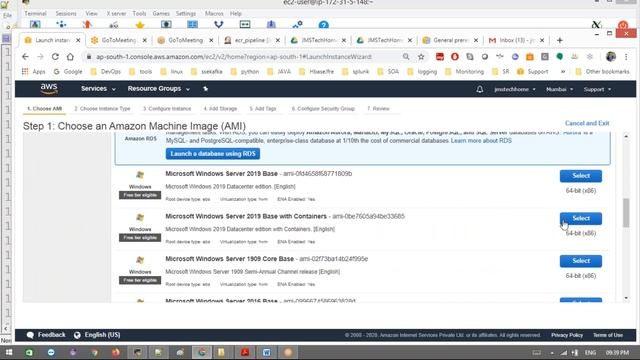Expand the Services dropdown
The width and height of the screenshot is (640, 360).
point(98,89)
